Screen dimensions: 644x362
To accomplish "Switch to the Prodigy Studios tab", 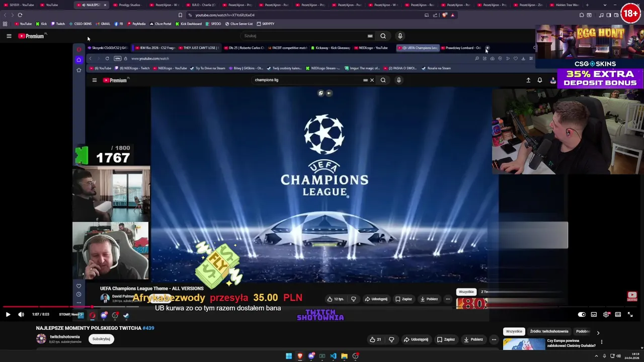I will (x=126, y=5).
